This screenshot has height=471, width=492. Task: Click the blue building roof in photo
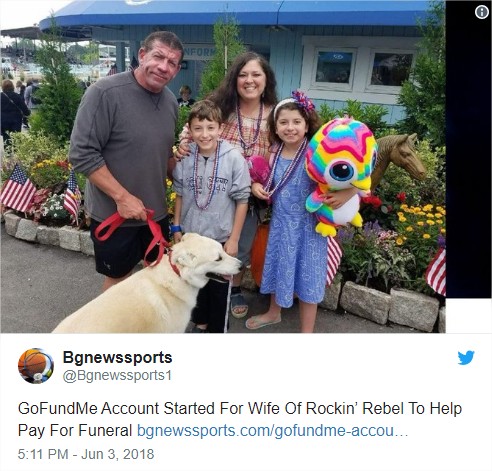tap(233, 13)
